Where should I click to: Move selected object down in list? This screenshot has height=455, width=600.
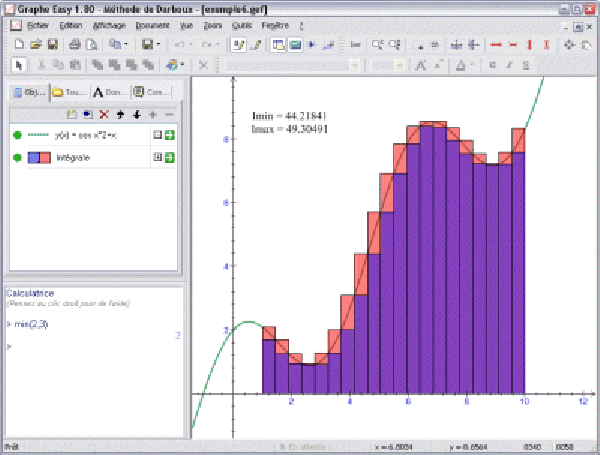[136, 115]
